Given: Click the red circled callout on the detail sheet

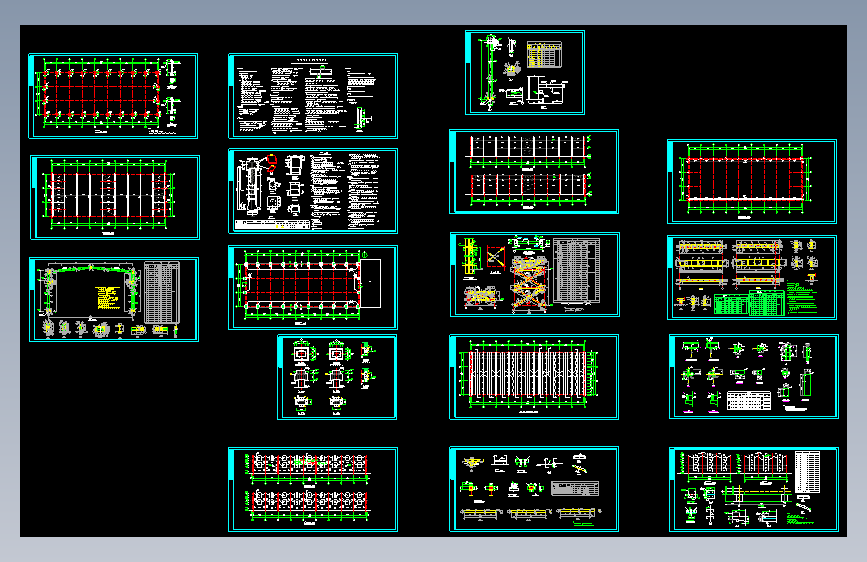Looking at the screenshot, I should 272,162.
